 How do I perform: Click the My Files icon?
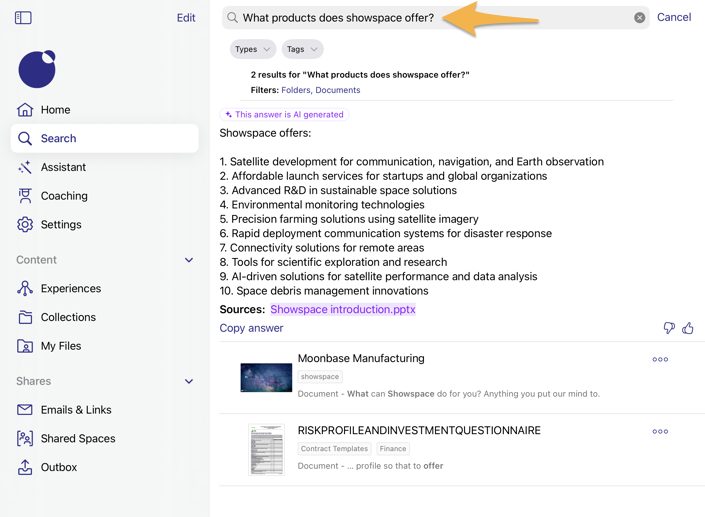click(25, 346)
